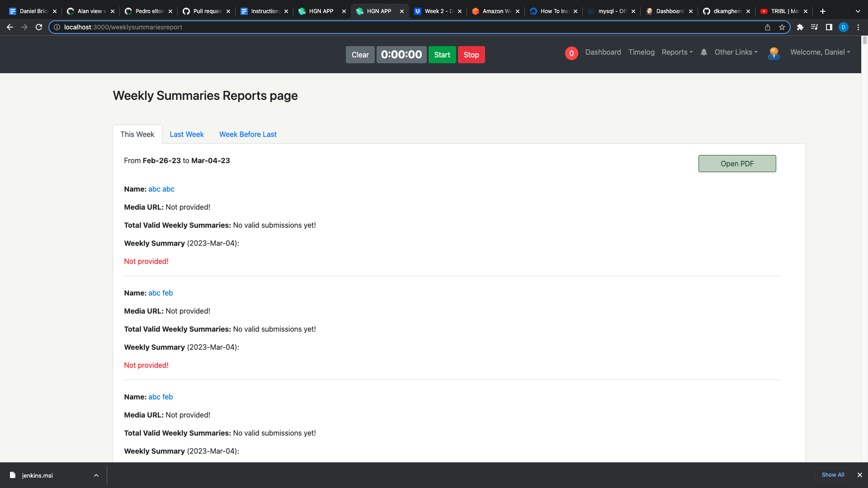868x488 pixels.
Task: Click the 0:00:00 timer display
Action: click(x=401, y=55)
